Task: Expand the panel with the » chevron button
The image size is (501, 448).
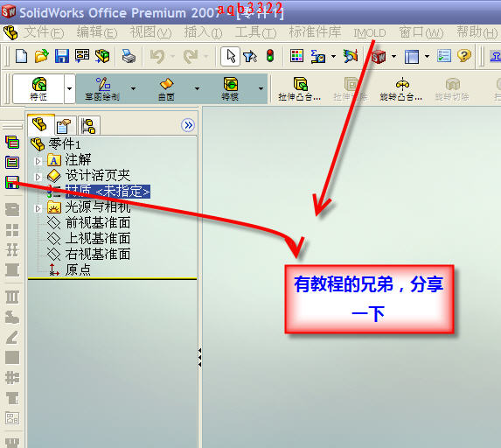Action: [188, 125]
